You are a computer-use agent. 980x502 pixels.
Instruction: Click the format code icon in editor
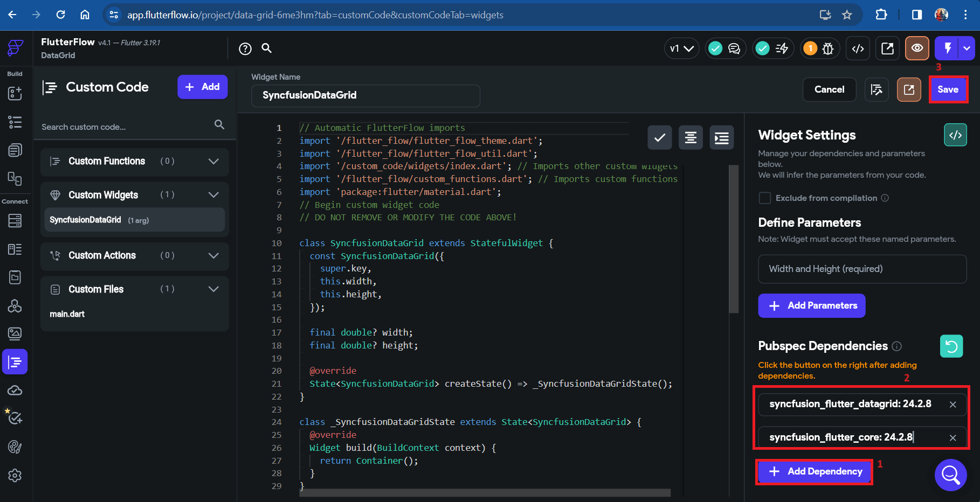(x=691, y=138)
